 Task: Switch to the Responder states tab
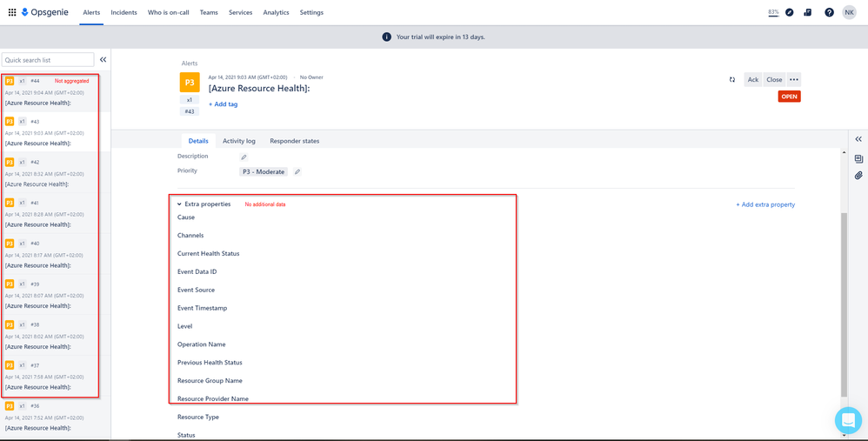(295, 141)
